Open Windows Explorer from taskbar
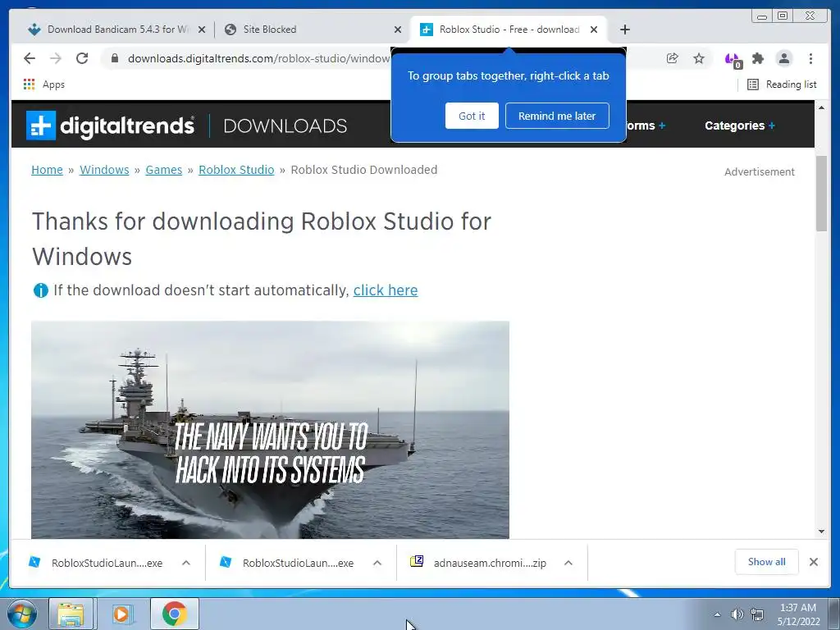The image size is (840, 630). coord(71,614)
